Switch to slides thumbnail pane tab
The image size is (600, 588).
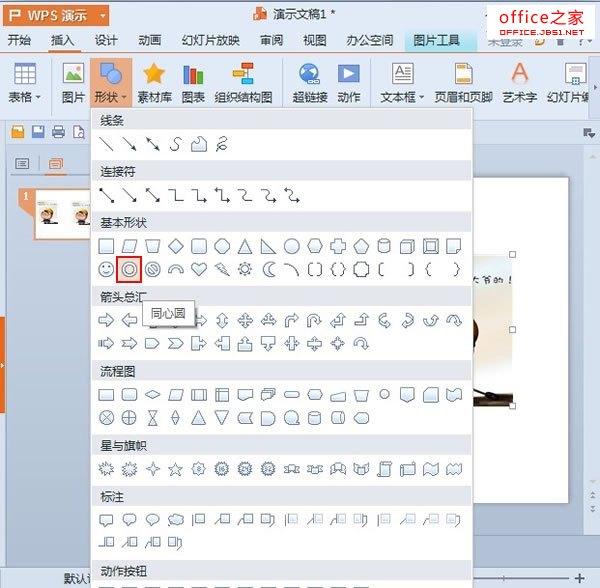pos(55,164)
